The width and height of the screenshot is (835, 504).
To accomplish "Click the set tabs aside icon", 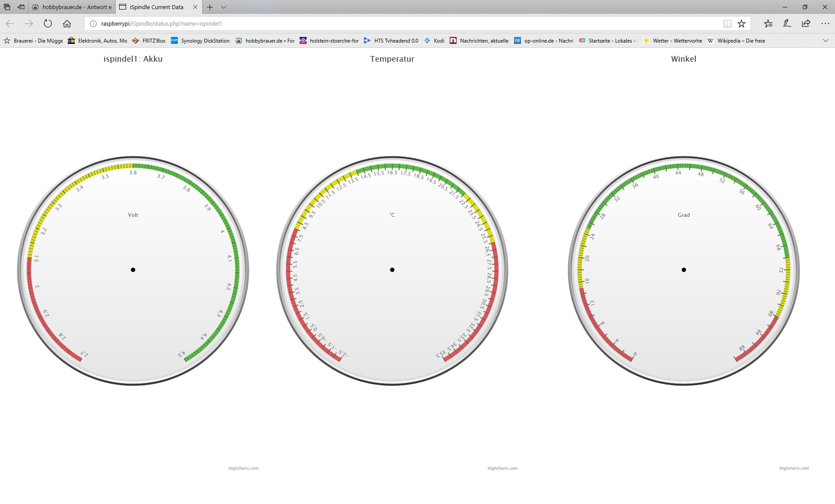I will (x=21, y=7).
